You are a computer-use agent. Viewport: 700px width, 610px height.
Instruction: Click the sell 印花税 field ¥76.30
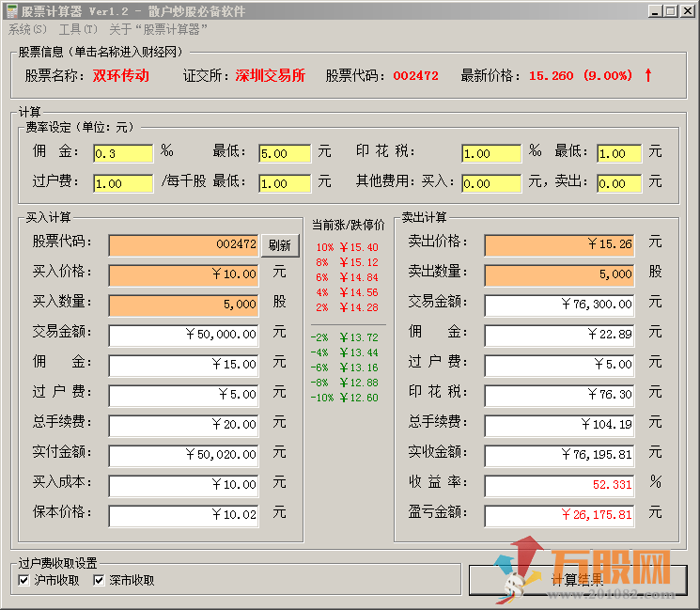[x=559, y=396]
